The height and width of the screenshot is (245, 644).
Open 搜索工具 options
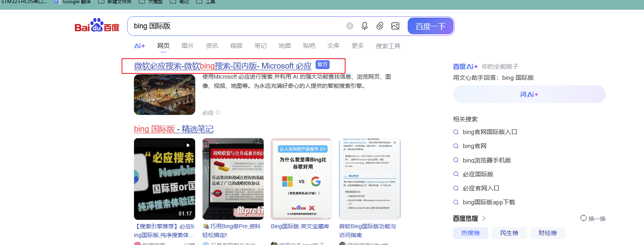pos(388,46)
